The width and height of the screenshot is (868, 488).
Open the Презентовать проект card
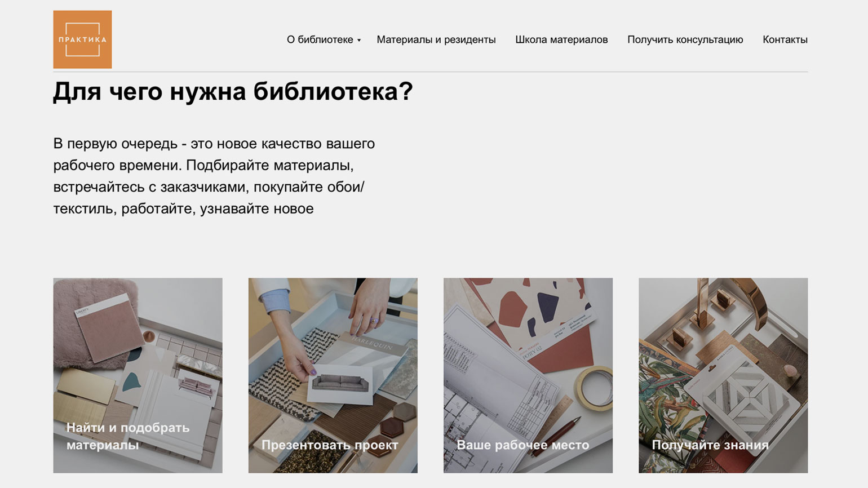(333, 375)
